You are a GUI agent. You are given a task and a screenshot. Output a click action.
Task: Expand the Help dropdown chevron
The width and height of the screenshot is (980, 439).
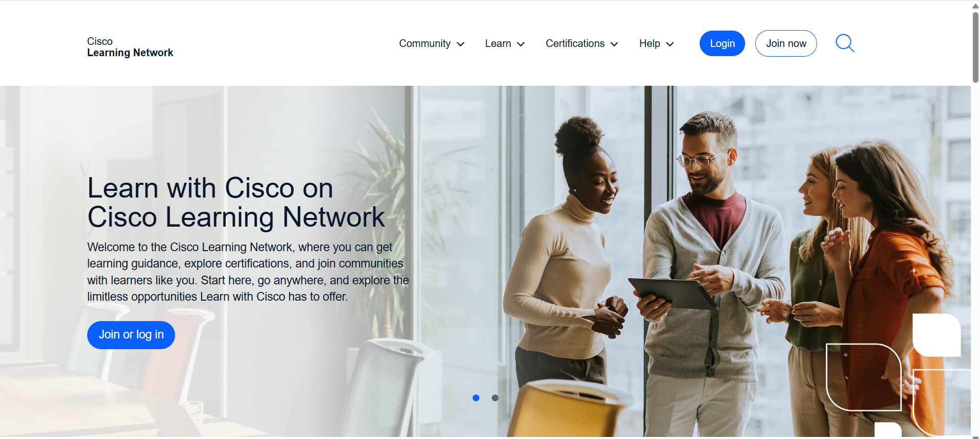[670, 44]
